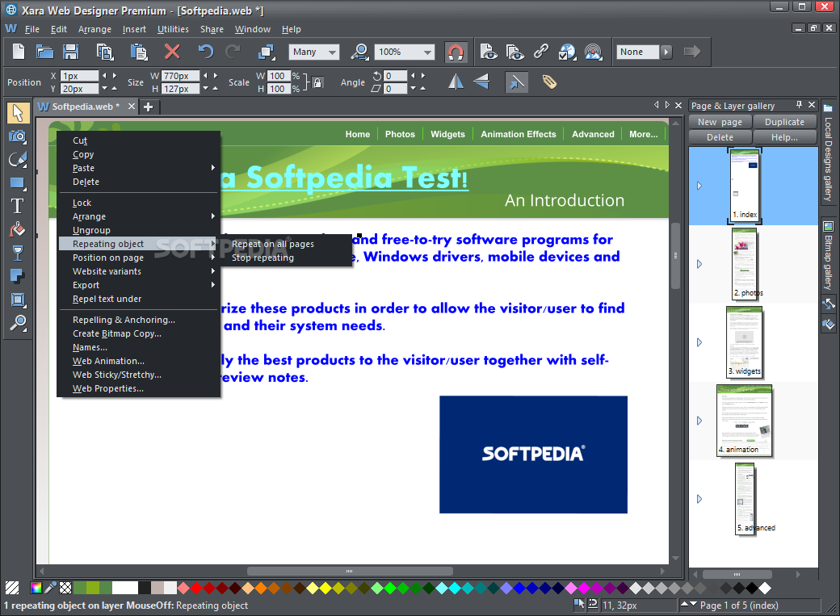Undo the last action
This screenshot has height=616, width=840.
tap(206, 52)
